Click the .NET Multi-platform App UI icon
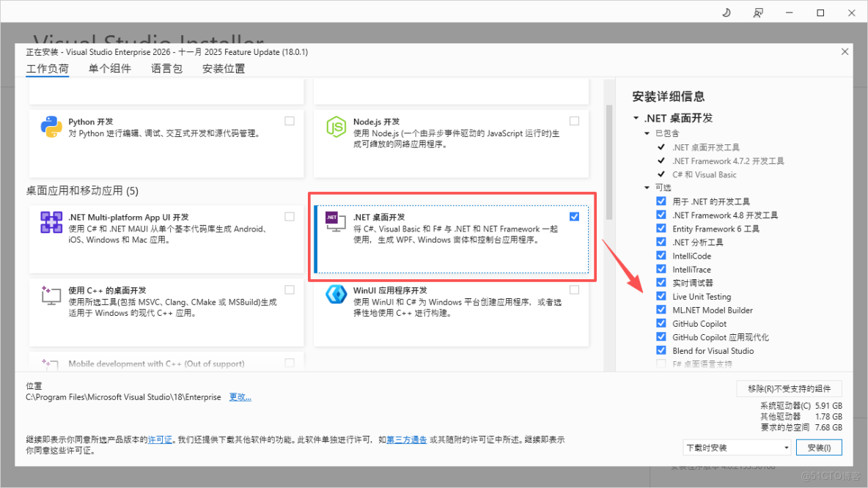This screenshot has width=868, height=488. click(51, 223)
